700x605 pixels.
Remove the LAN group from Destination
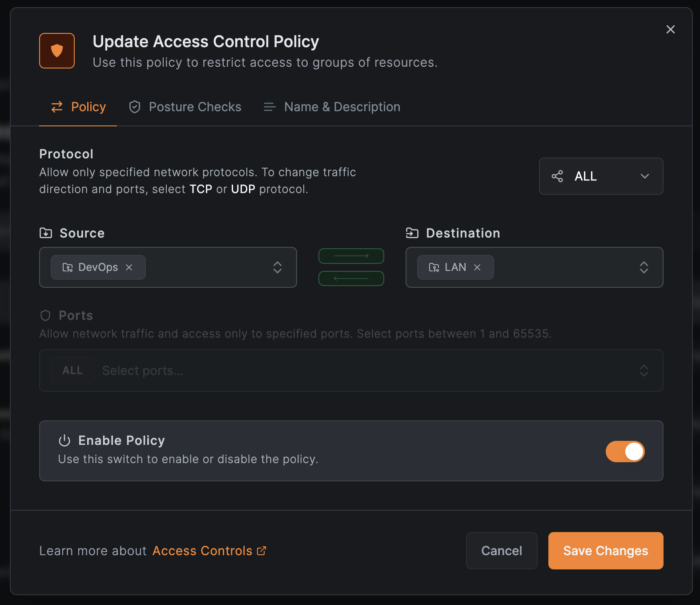pyautogui.click(x=477, y=267)
